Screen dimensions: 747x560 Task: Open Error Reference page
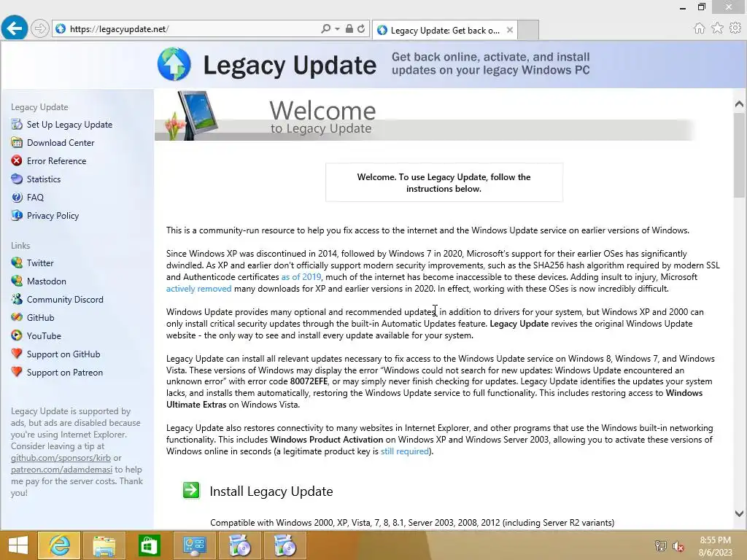click(x=57, y=161)
